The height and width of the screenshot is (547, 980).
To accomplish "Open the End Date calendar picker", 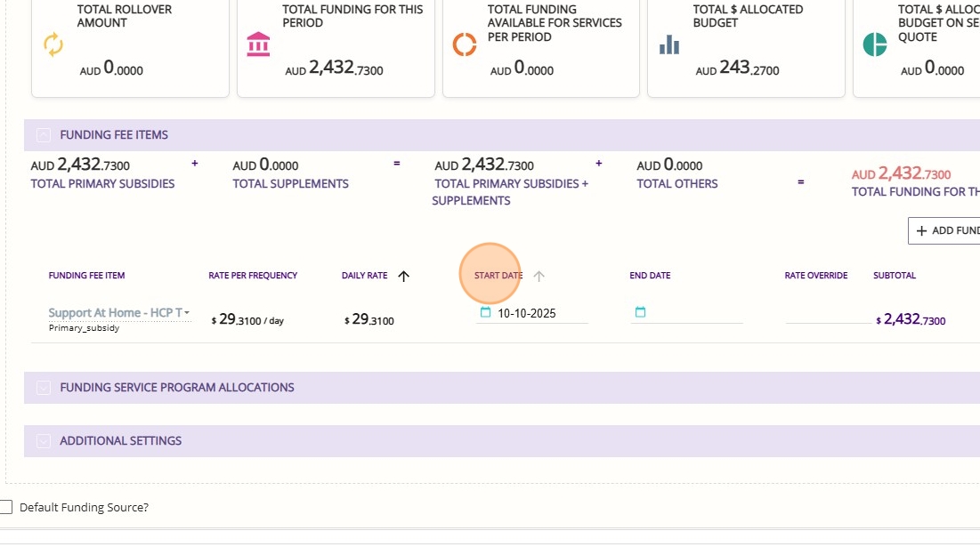I will click(x=640, y=312).
